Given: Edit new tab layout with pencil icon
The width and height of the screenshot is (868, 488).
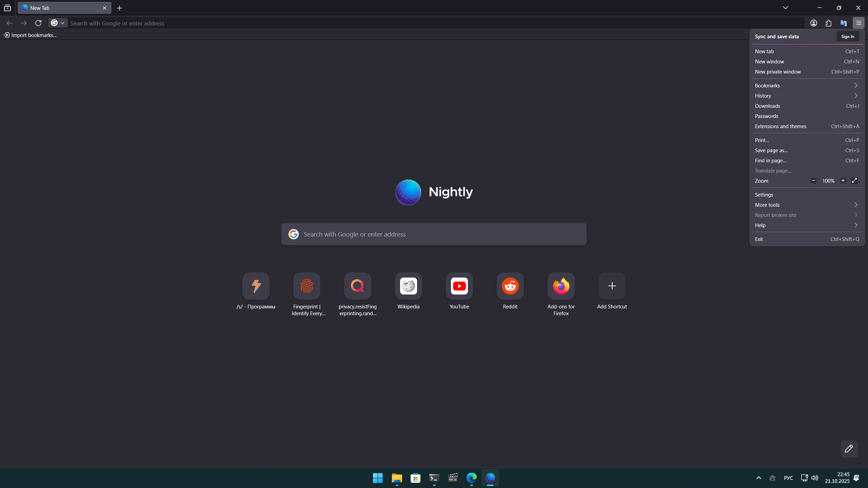Looking at the screenshot, I should click(849, 449).
